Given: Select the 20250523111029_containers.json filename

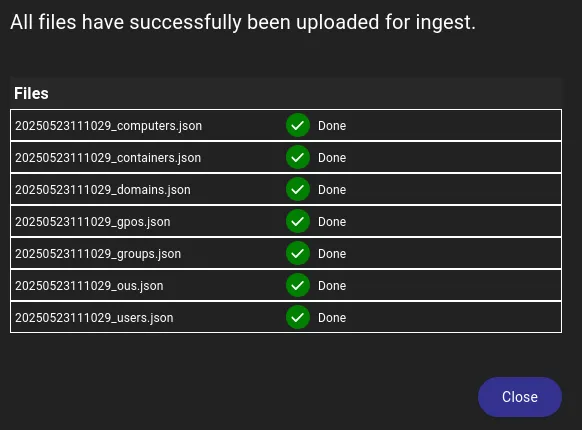Looking at the screenshot, I should tap(108, 158).
